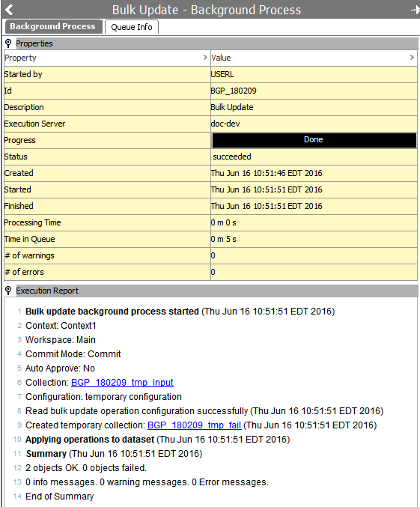Click the doc-dev execution server value
This screenshot has height=507, width=420.
[x=225, y=124]
